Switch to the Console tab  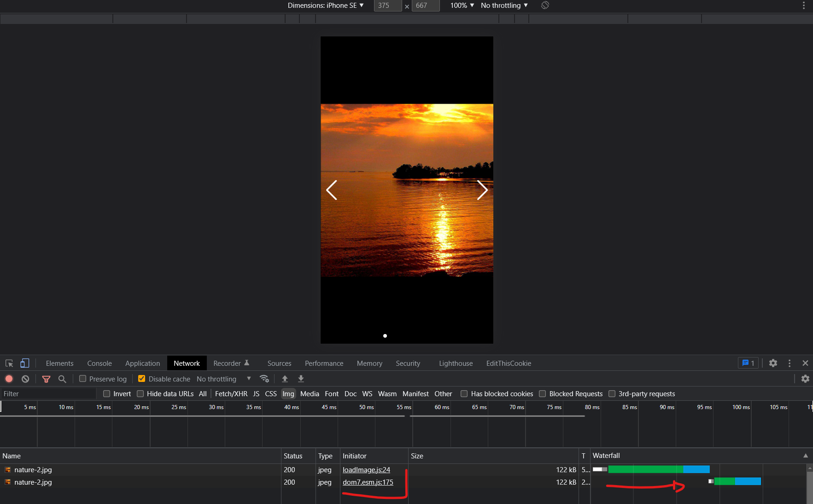(x=99, y=363)
